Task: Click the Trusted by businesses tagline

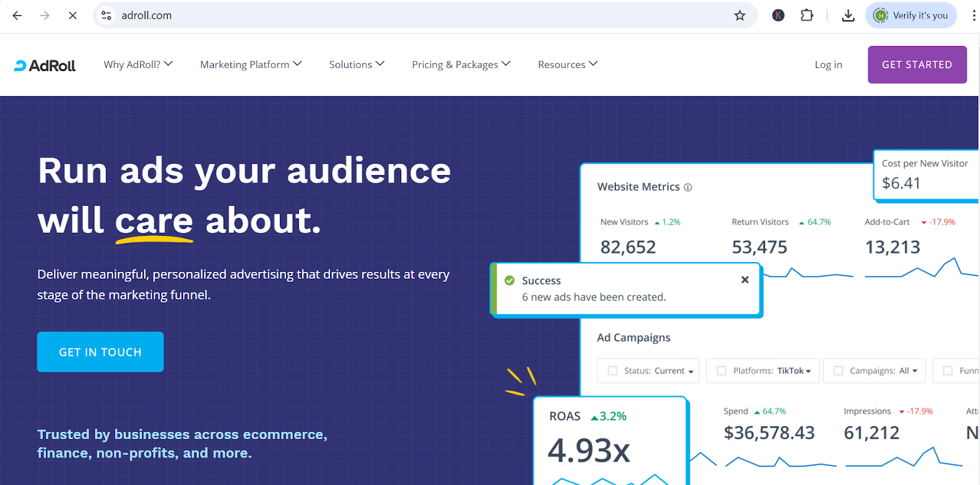Action: [182, 443]
